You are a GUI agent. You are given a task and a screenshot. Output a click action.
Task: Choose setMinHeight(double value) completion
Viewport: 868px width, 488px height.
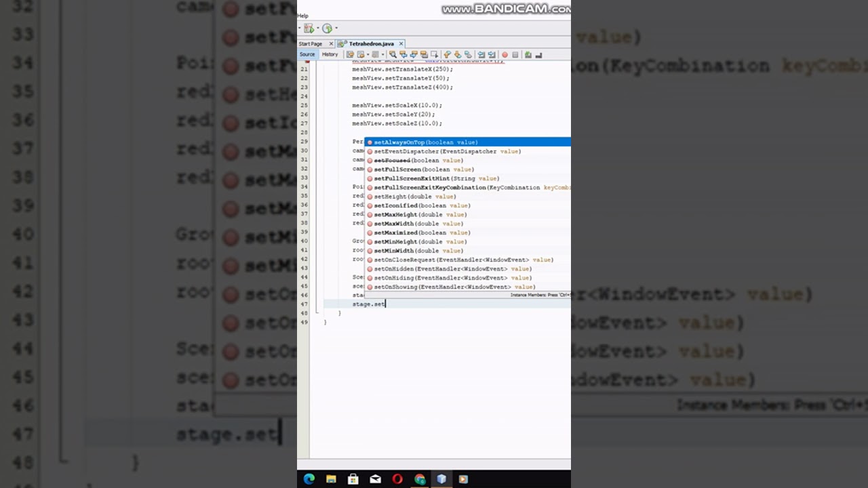pyautogui.click(x=468, y=242)
